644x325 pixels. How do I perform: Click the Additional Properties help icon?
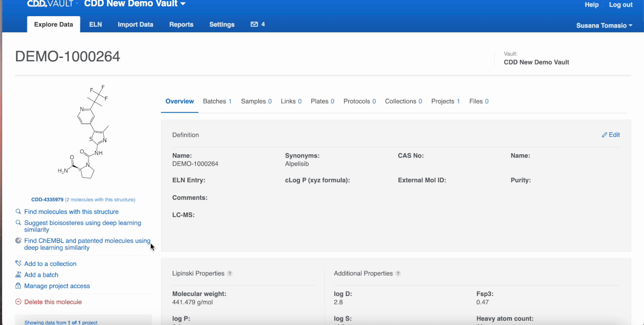pyautogui.click(x=398, y=273)
